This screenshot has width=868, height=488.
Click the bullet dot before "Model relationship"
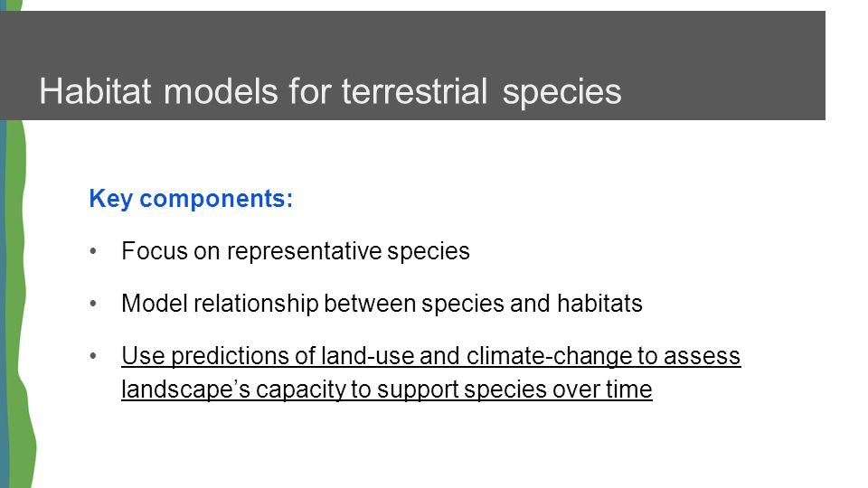coord(93,304)
